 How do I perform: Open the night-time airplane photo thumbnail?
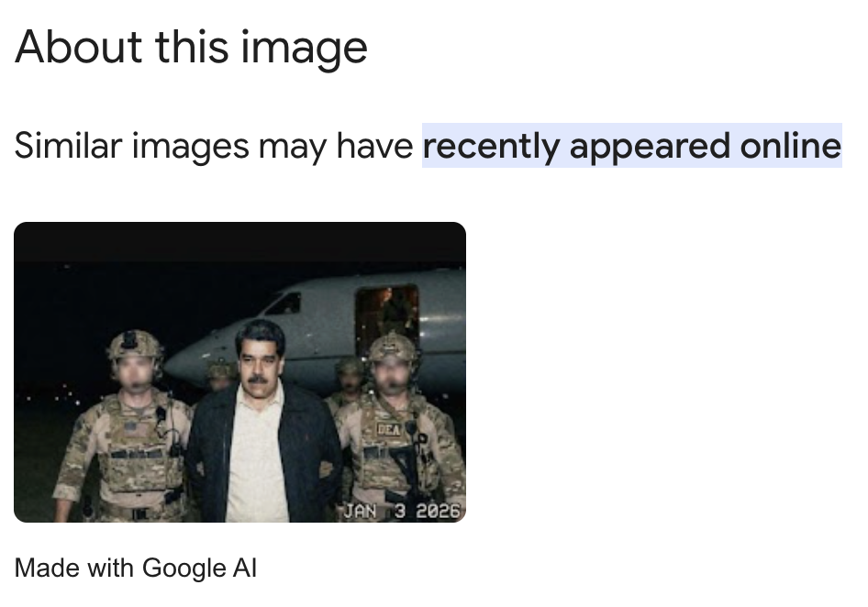239,372
